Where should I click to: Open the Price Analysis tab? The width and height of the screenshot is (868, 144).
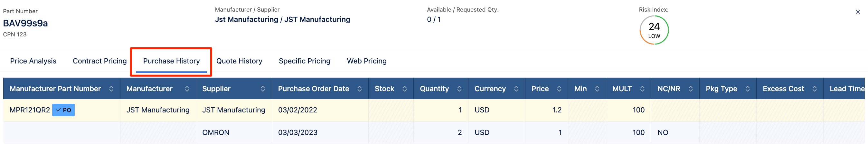coord(33,61)
